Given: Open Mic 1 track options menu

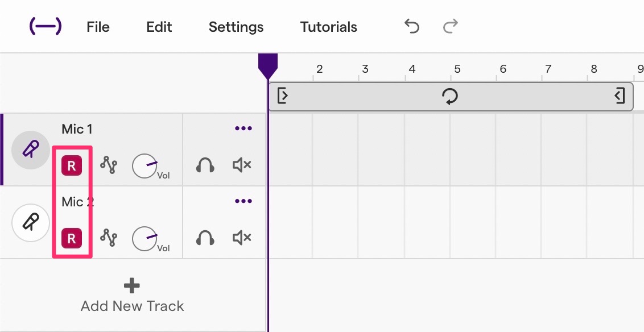Looking at the screenshot, I should tap(243, 128).
